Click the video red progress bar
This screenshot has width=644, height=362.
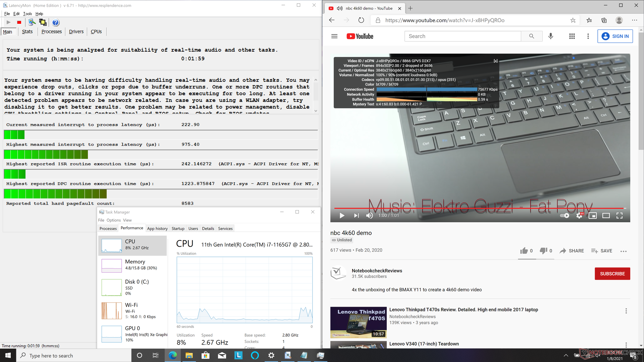(x=470, y=208)
